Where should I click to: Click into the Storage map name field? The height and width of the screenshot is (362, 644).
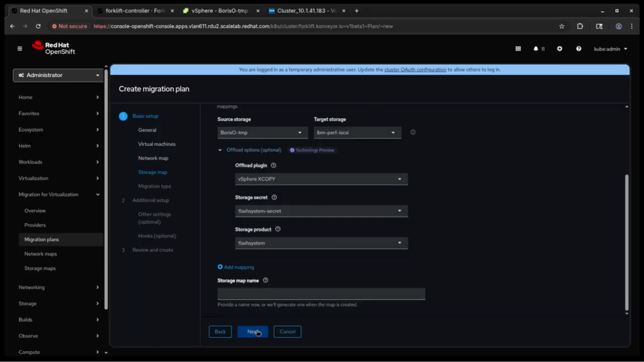(321, 294)
